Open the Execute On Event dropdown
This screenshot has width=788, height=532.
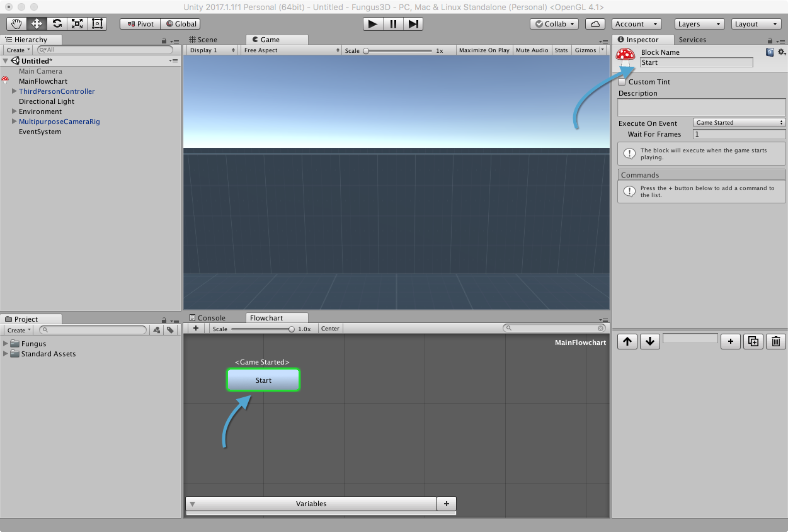[x=739, y=123]
